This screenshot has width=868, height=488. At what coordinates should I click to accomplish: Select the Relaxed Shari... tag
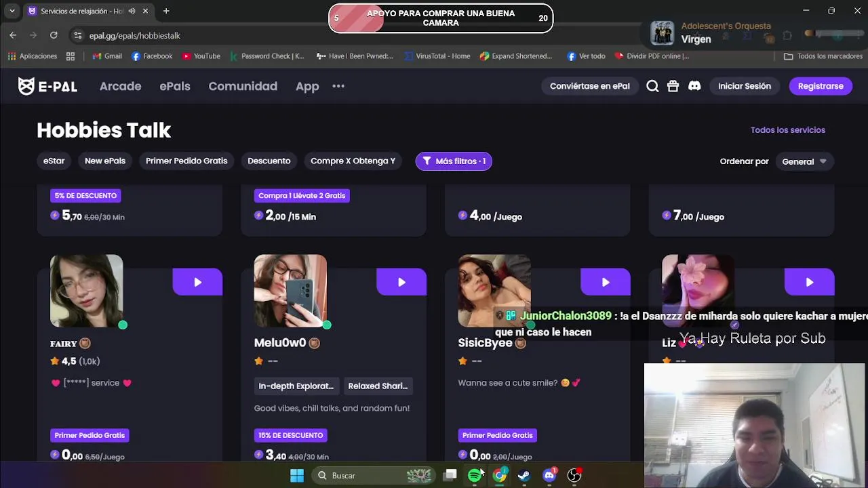coord(378,386)
